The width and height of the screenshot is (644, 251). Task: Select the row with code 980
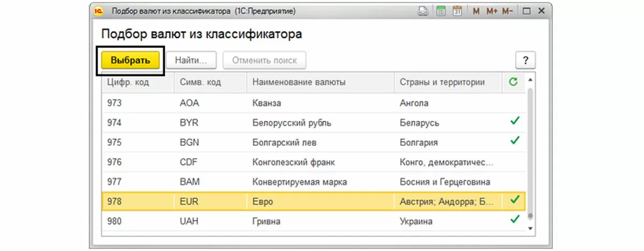point(313,221)
